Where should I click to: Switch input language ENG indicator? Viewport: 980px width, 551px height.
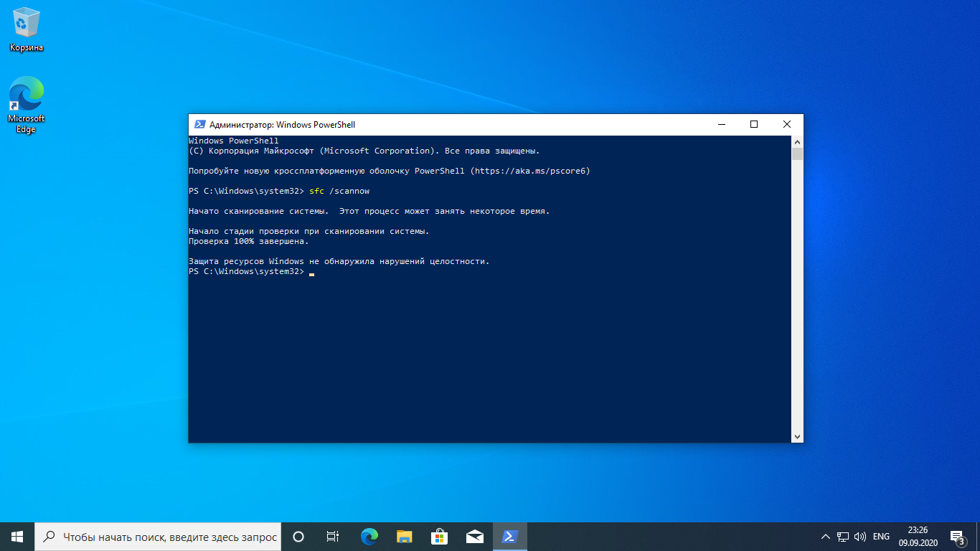pyautogui.click(x=881, y=537)
